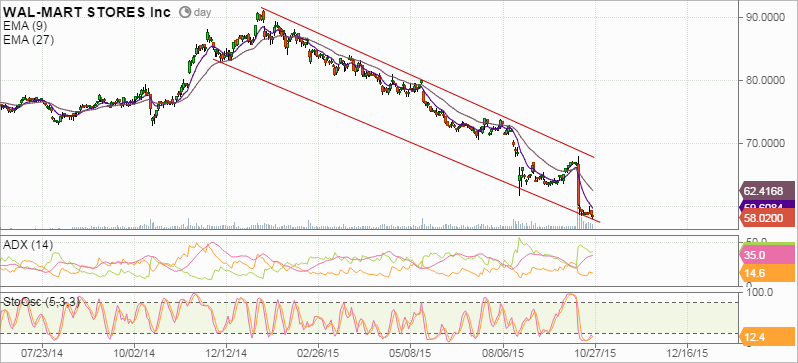The height and width of the screenshot is (363, 798).
Task: Click the 02/26/15 date label
Action: [x=319, y=352]
